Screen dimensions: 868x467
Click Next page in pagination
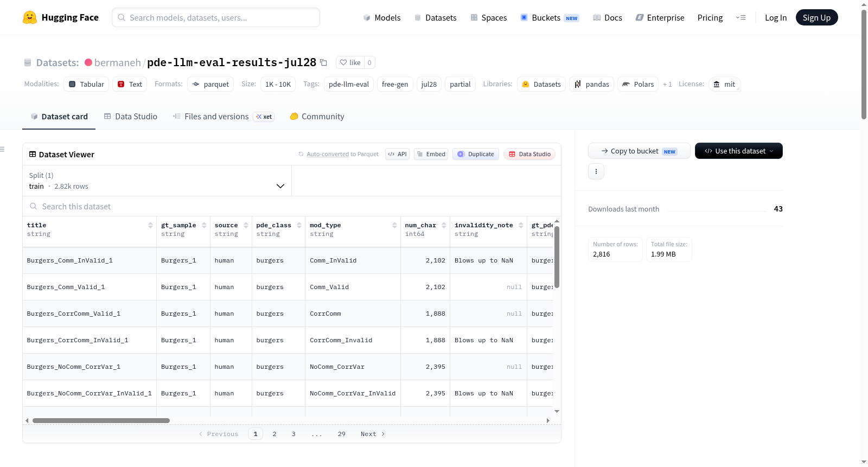pos(373,434)
